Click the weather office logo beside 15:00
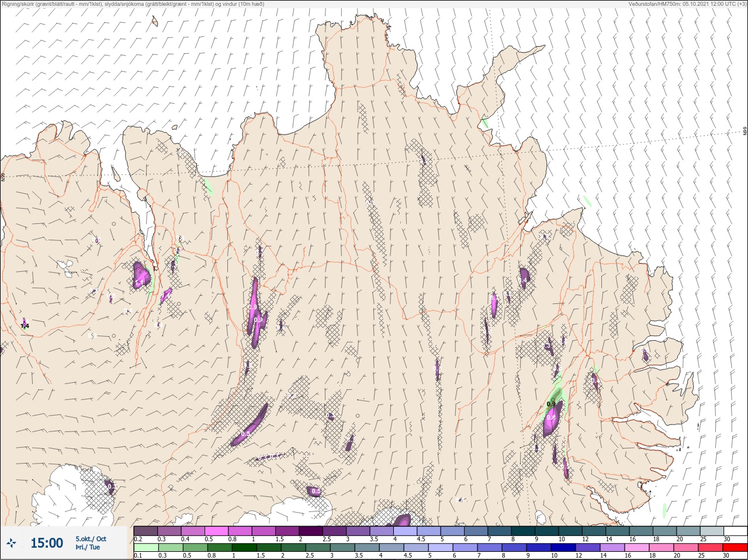 (12, 544)
